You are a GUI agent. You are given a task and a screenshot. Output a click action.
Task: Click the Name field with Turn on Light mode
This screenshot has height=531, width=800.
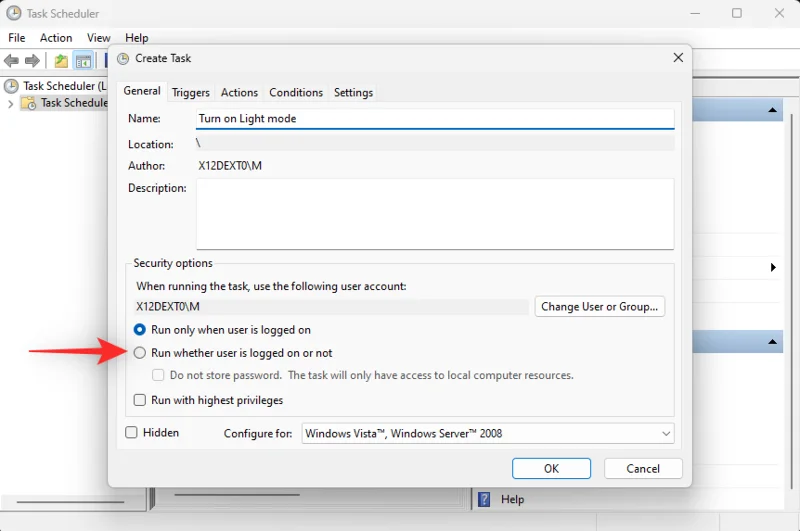tap(435, 119)
